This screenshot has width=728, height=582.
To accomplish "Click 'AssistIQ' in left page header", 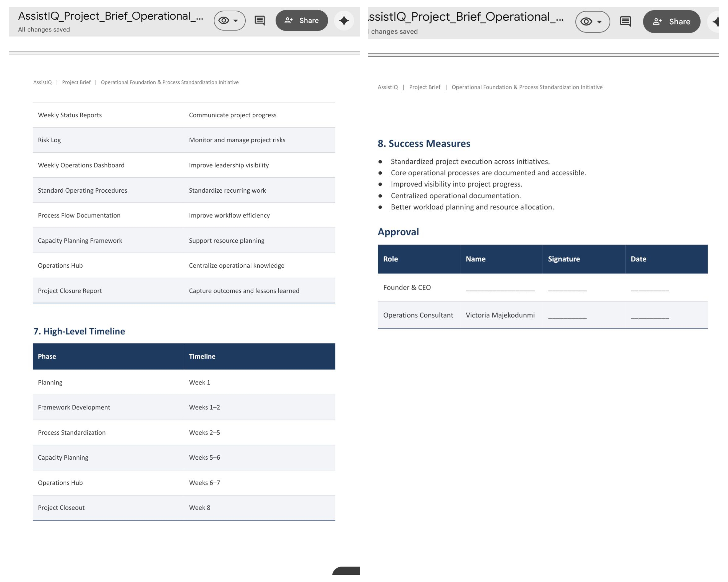I will click(42, 82).
